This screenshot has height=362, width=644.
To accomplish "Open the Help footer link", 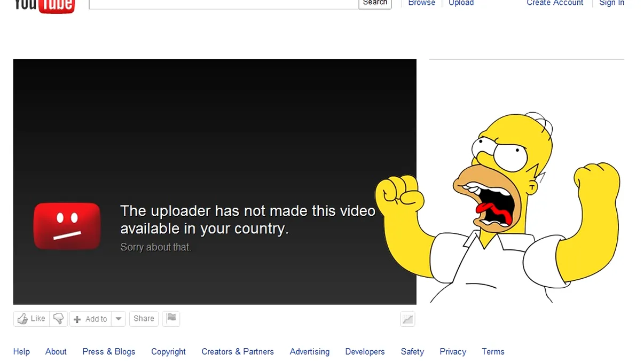I will [x=21, y=351].
